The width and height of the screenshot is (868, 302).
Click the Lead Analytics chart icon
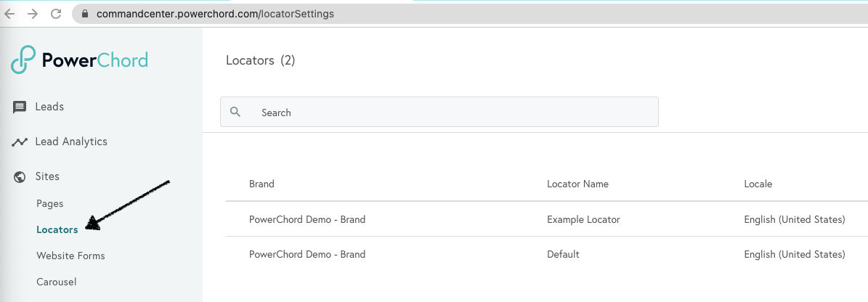coord(20,142)
